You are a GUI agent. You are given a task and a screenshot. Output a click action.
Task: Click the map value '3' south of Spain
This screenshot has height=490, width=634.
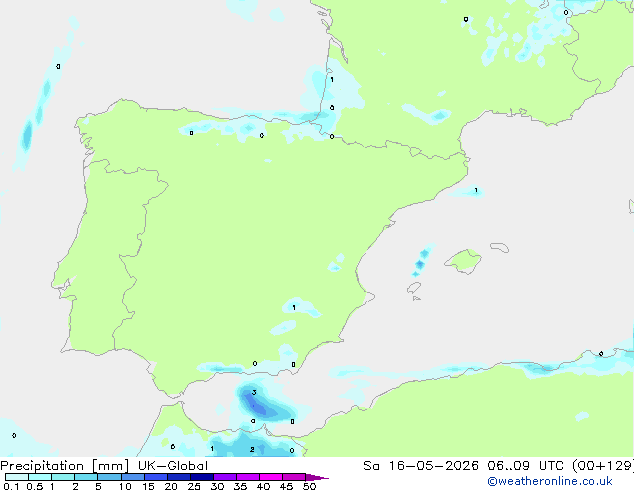(x=254, y=392)
